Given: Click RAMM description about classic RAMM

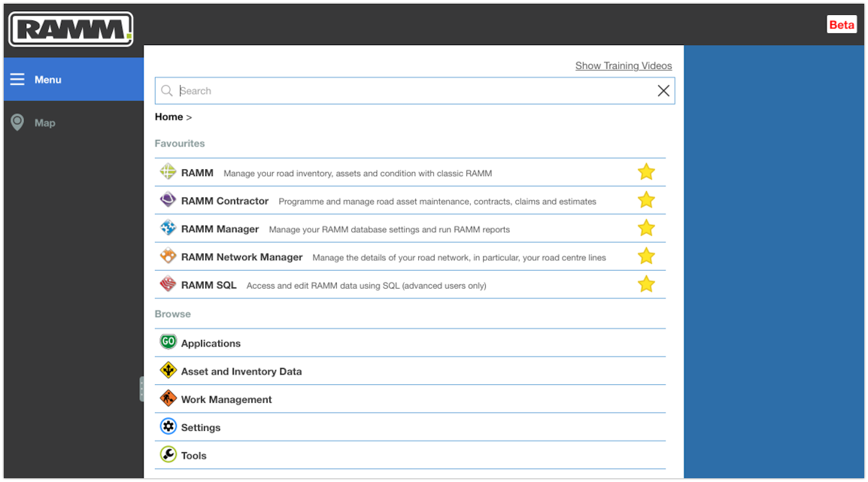Looking at the screenshot, I should 357,174.
